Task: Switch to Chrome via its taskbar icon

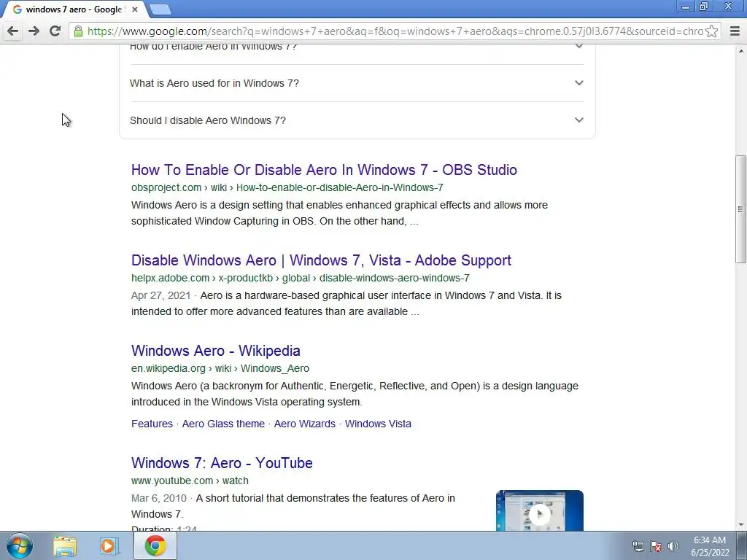Action: [x=155, y=546]
